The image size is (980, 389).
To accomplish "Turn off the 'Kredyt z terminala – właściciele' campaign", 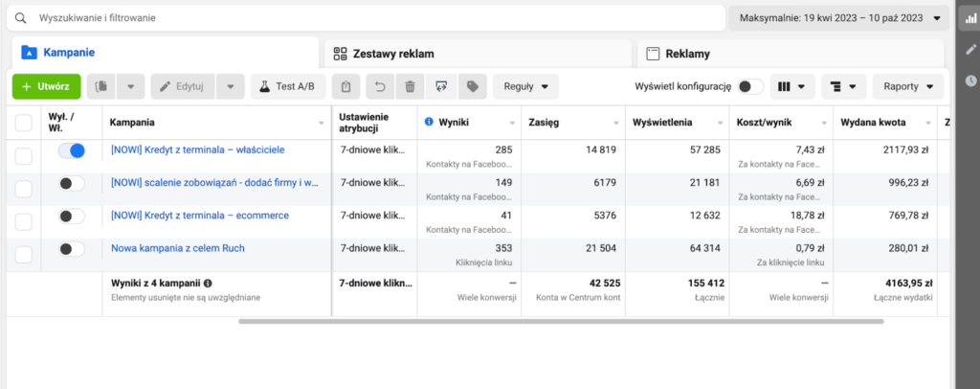I will point(71,150).
